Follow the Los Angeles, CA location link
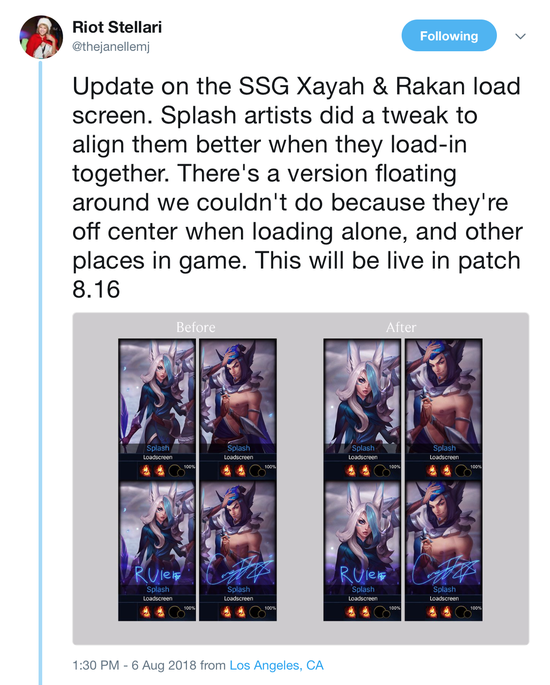The height and width of the screenshot is (685, 550). tap(277, 665)
